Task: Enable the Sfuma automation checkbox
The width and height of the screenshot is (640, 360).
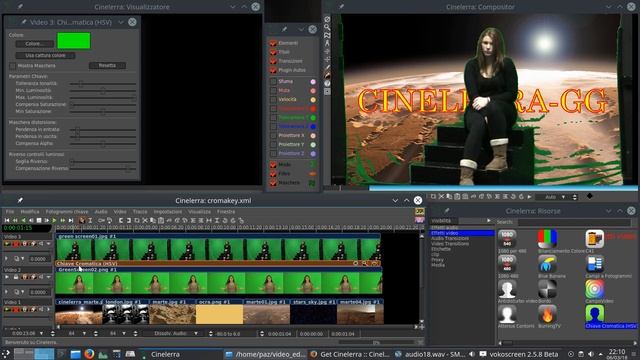Action: tap(273, 82)
